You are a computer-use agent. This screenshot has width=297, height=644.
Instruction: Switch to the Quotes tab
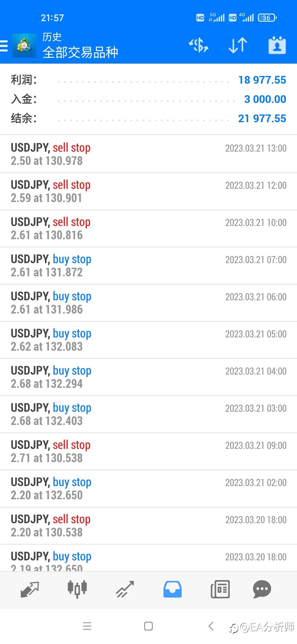(x=30, y=589)
